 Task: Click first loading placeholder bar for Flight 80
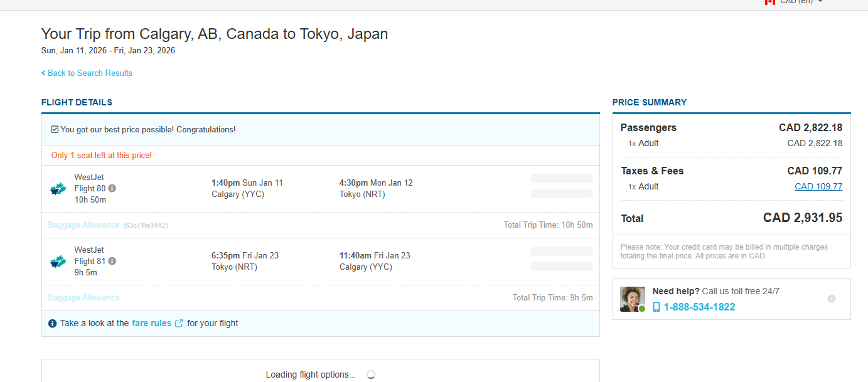[x=561, y=179]
